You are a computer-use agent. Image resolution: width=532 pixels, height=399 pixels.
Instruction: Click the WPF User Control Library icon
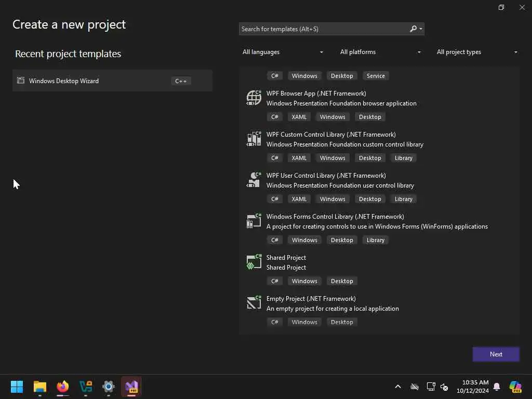[254, 180]
